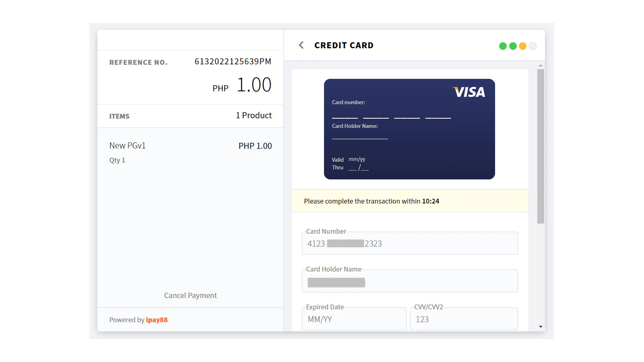Screen dimensions: 644x362
Task: Click the scrollbar up arrow
Action: click(x=541, y=65)
